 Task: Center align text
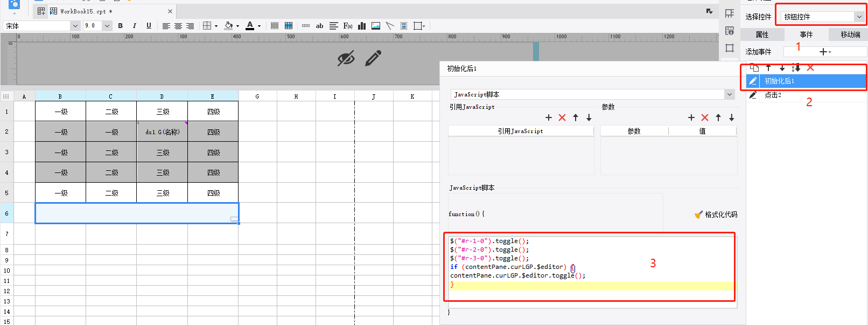178,26
